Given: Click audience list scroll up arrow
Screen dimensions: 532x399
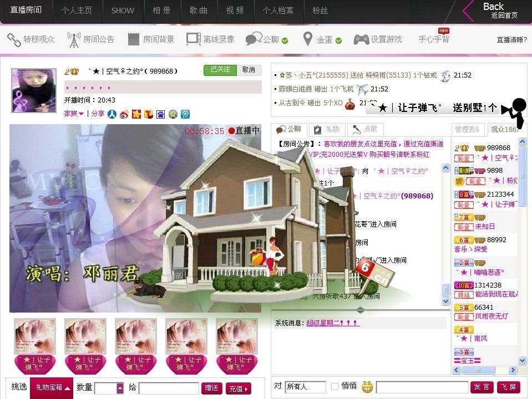Looking at the screenshot, I should point(523,141).
